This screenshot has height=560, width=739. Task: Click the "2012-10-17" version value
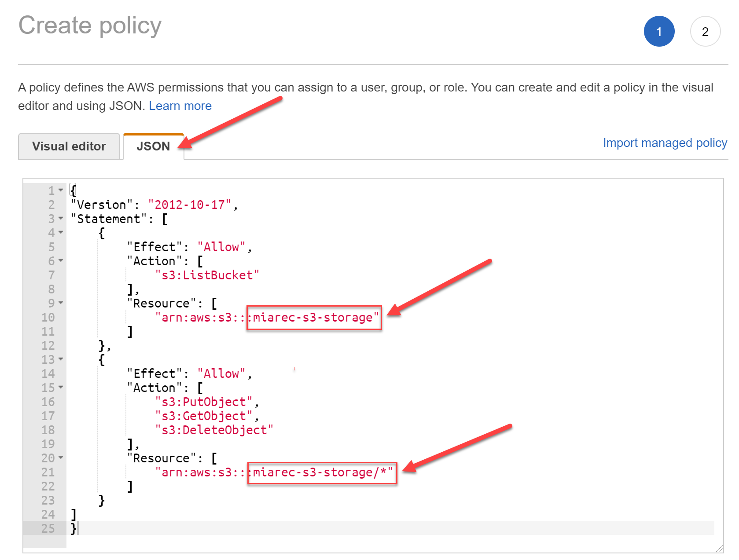point(190,205)
